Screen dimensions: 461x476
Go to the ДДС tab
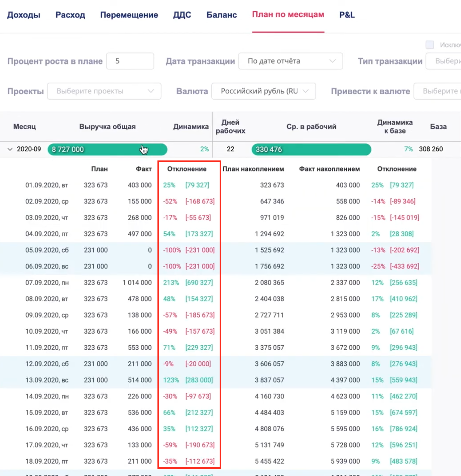point(182,15)
